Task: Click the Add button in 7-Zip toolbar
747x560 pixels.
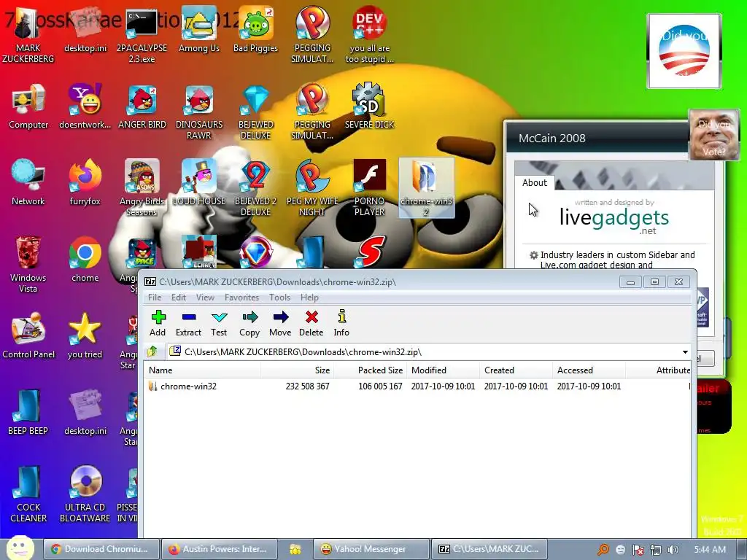Action: pos(158,323)
